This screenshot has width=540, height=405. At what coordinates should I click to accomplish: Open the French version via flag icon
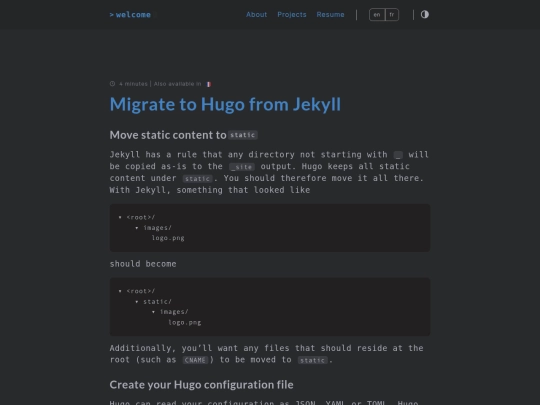209,84
